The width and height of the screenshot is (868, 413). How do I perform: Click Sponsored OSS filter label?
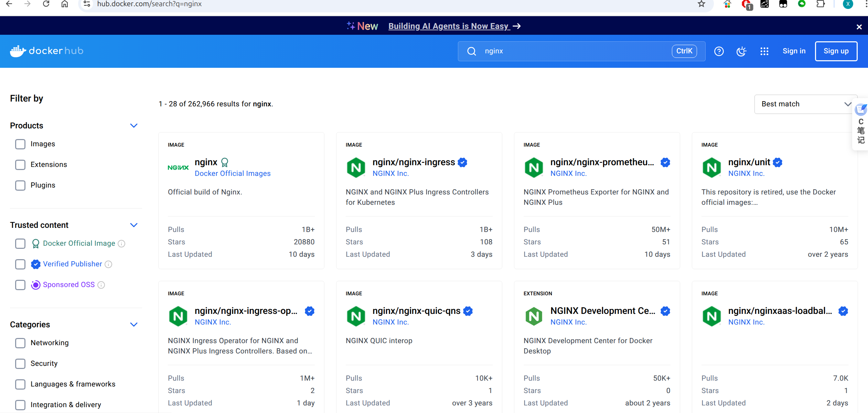point(68,285)
